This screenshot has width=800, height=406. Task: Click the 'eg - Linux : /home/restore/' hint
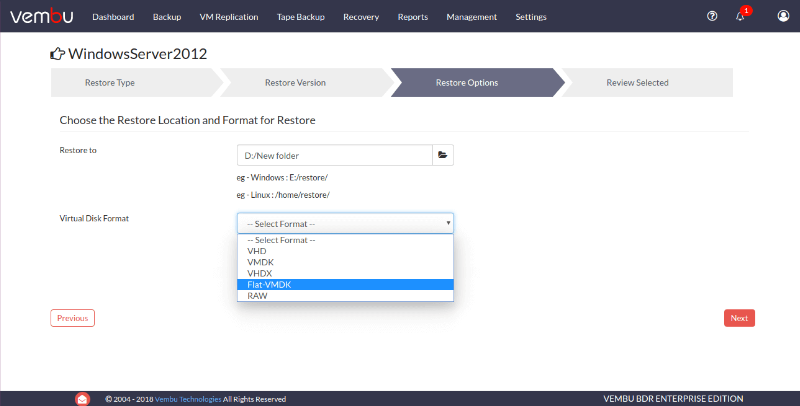point(283,195)
